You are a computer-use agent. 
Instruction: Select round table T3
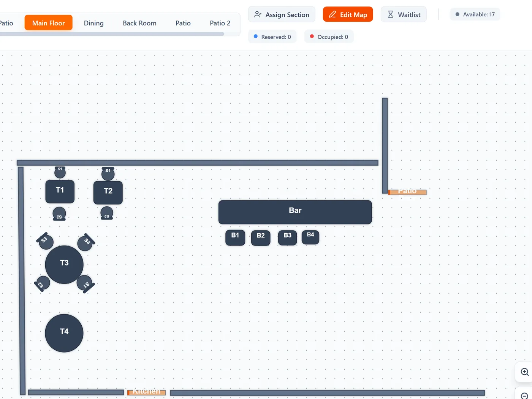[x=64, y=264]
